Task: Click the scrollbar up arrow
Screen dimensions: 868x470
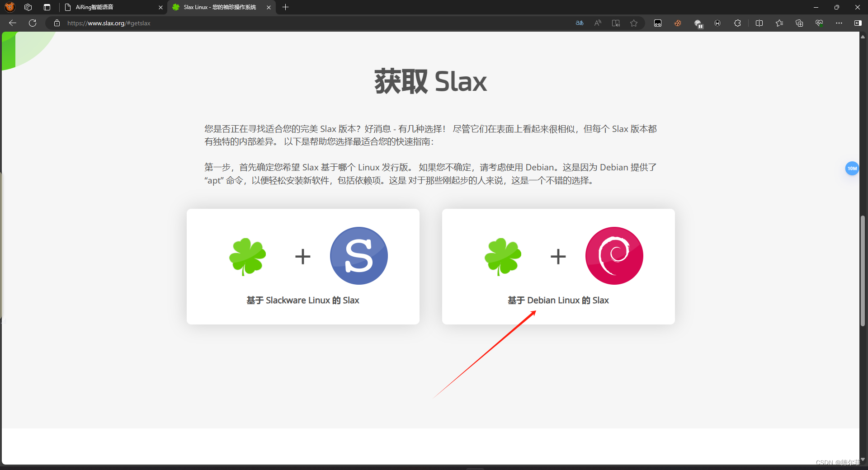Action: (863, 37)
